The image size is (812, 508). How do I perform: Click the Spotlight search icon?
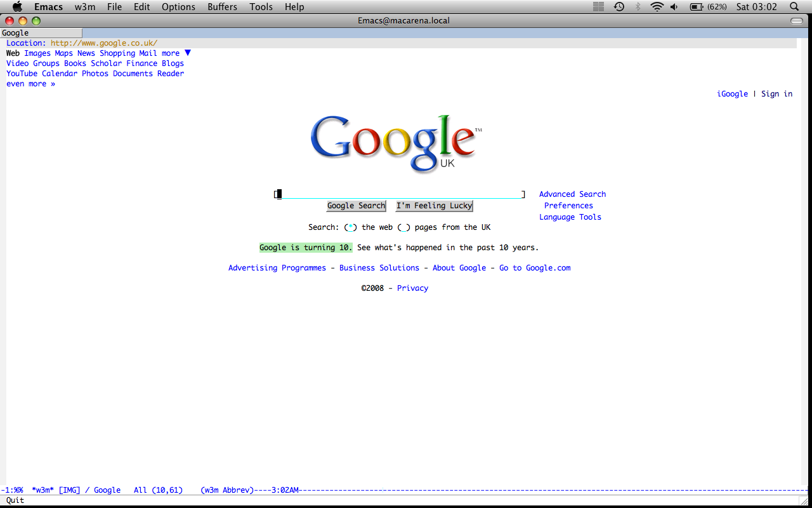(x=794, y=6)
